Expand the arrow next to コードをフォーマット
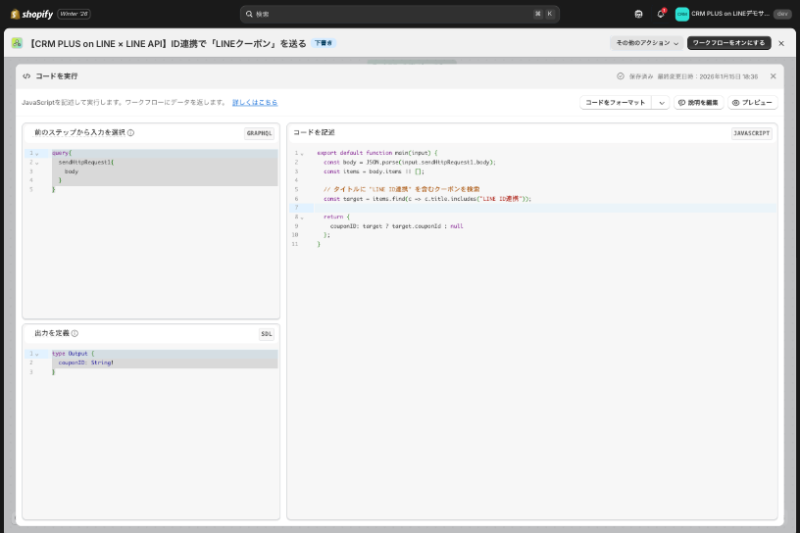This screenshot has height=533, width=800. pyautogui.click(x=661, y=103)
